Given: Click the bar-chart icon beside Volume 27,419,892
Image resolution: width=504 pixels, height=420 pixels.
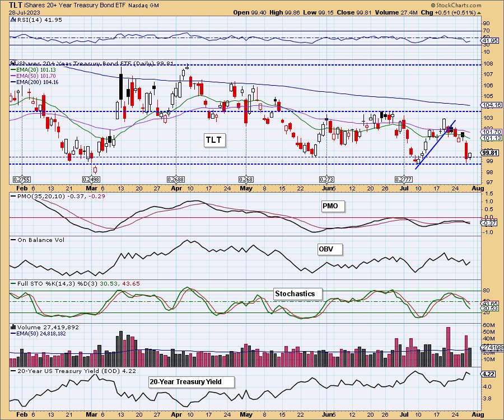Looking at the screenshot, I should tap(13, 327).
